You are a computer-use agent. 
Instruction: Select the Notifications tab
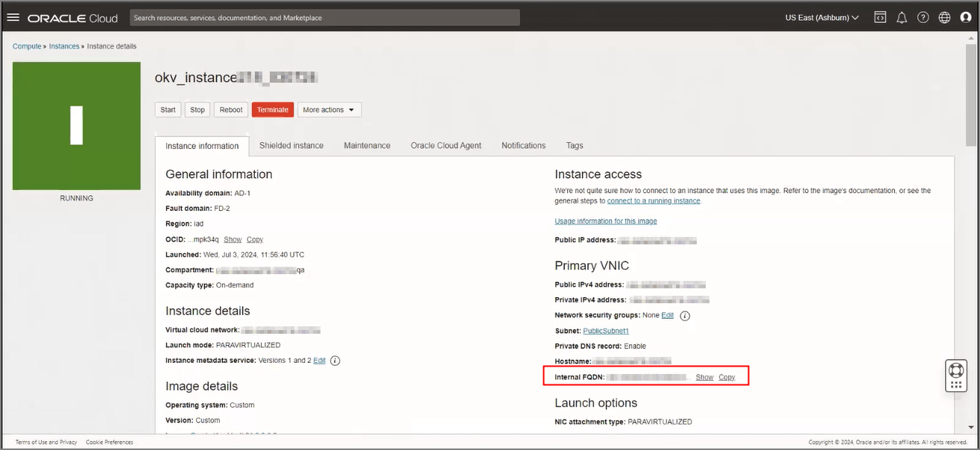pos(523,145)
